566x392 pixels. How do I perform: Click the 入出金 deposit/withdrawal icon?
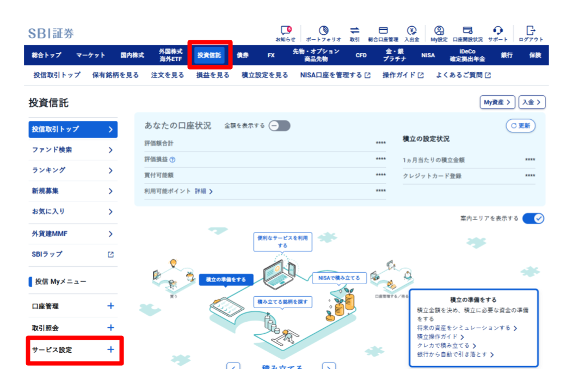(x=411, y=34)
